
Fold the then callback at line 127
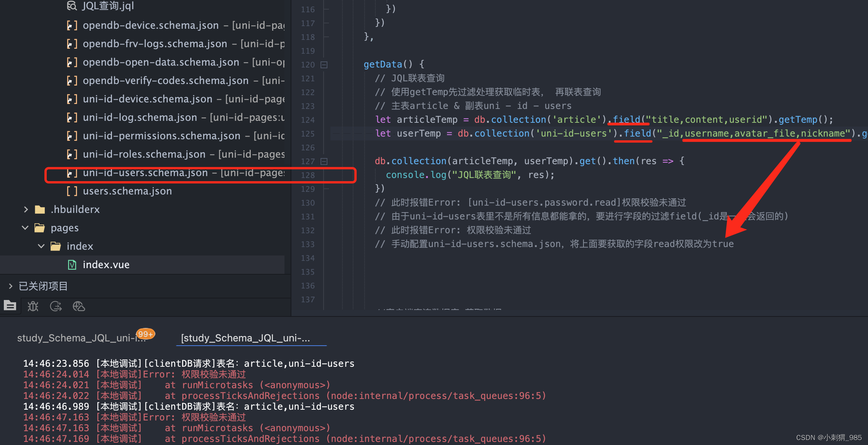tap(324, 162)
